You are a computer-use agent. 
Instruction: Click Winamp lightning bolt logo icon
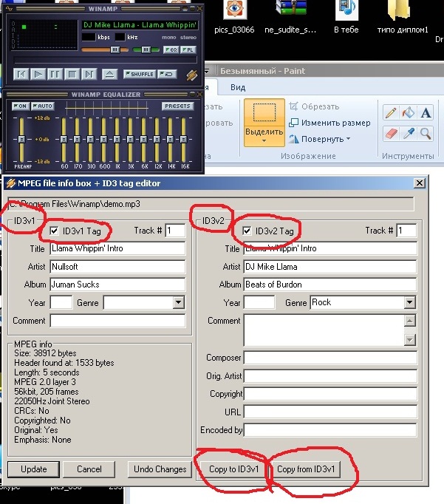(x=192, y=75)
